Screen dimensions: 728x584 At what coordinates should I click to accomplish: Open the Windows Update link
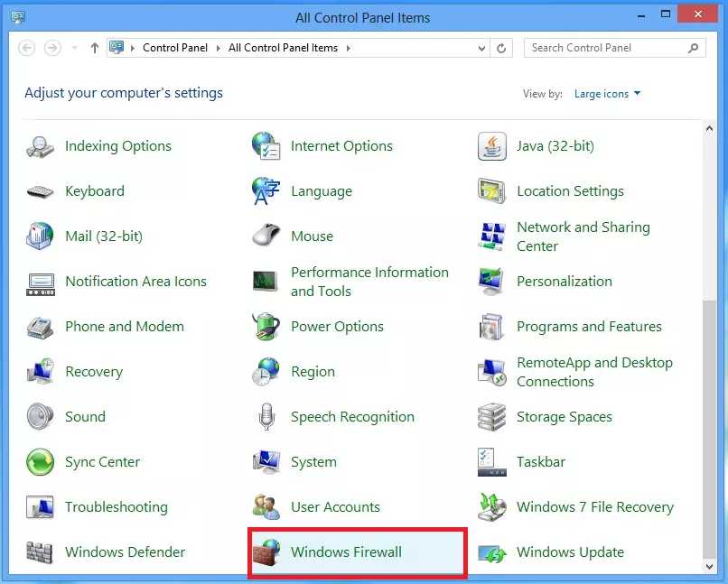570,552
